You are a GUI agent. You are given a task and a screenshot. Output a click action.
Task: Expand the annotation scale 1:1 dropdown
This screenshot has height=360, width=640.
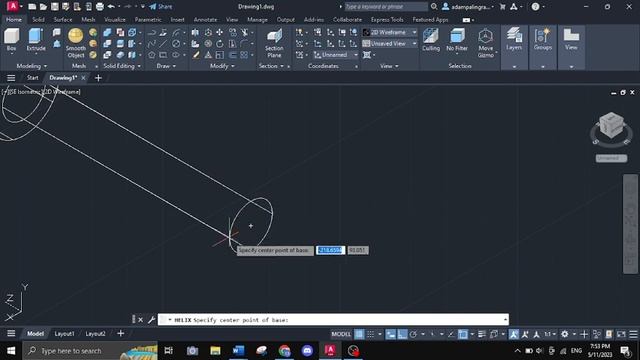(x=550, y=334)
